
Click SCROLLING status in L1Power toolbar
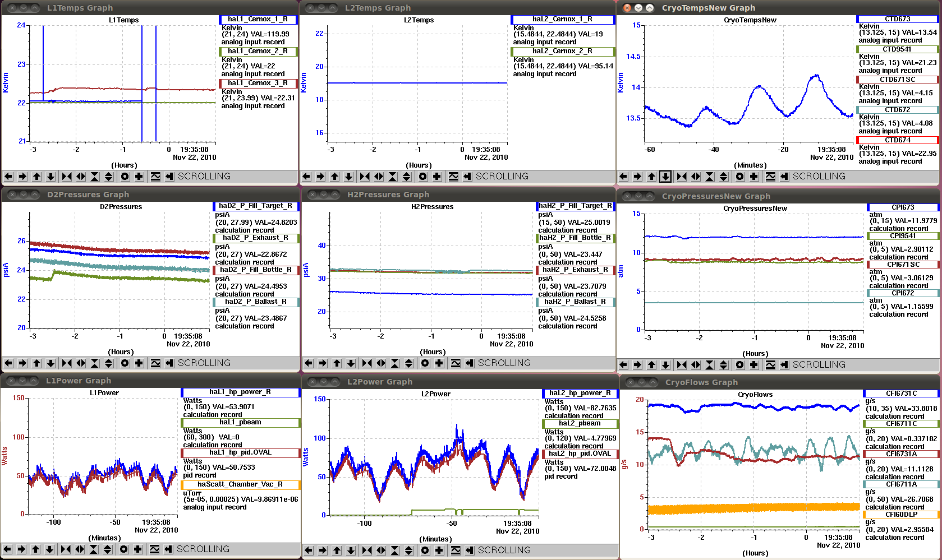pyautogui.click(x=203, y=549)
